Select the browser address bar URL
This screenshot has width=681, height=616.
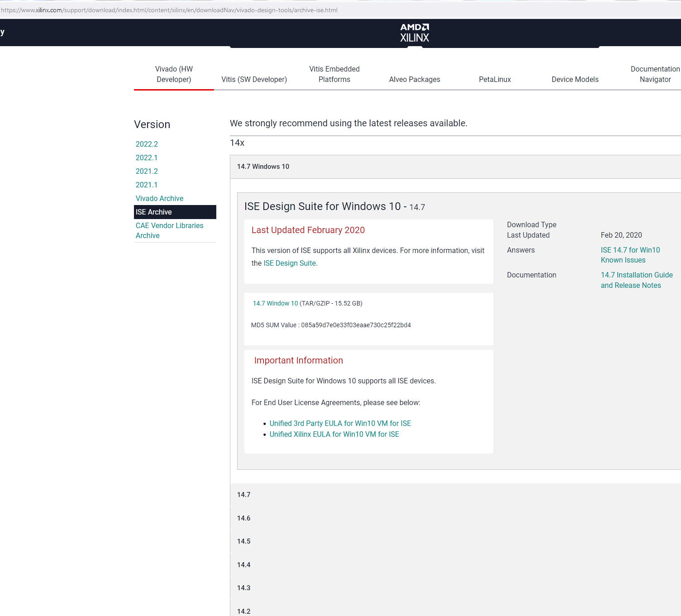[169, 10]
